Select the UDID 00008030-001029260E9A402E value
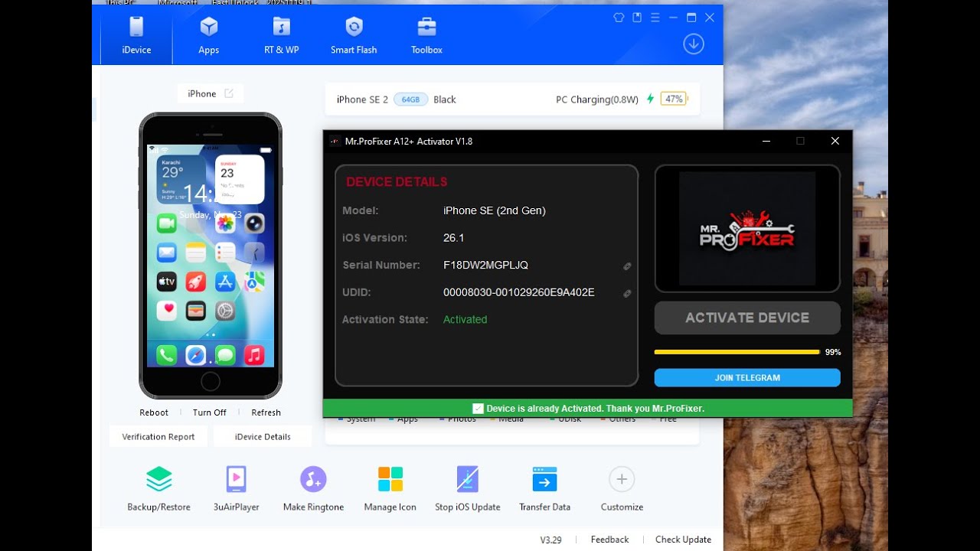Image resolution: width=980 pixels, height=551 pixels. coord(519,292)
